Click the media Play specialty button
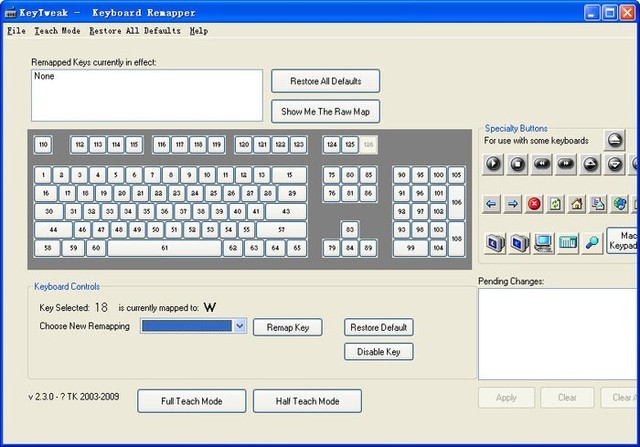Viewport: 640px width, 447px height. pyautogui.click(x=493, y=163)
